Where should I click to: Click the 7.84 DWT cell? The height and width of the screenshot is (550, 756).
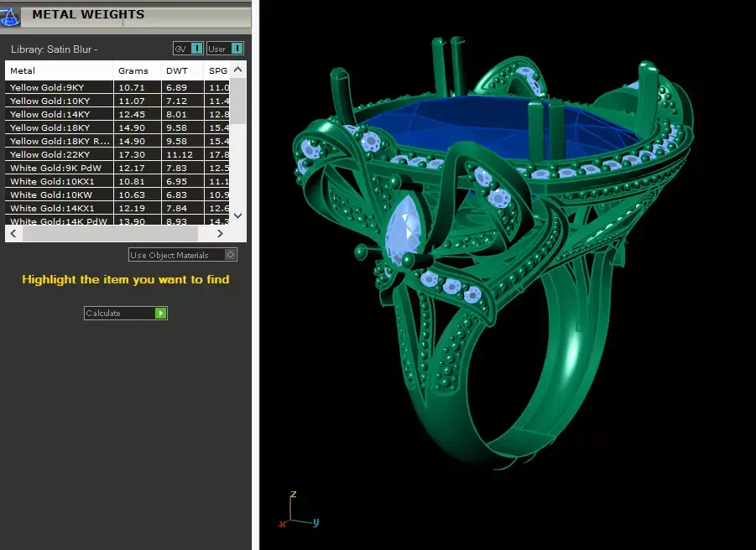coord(182,209)
